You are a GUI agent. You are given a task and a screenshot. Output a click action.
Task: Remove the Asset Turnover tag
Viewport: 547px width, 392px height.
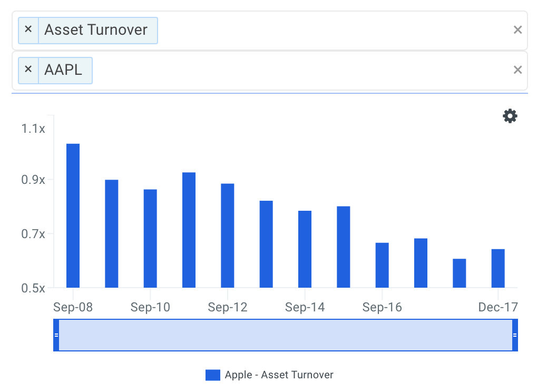point(28,31)
